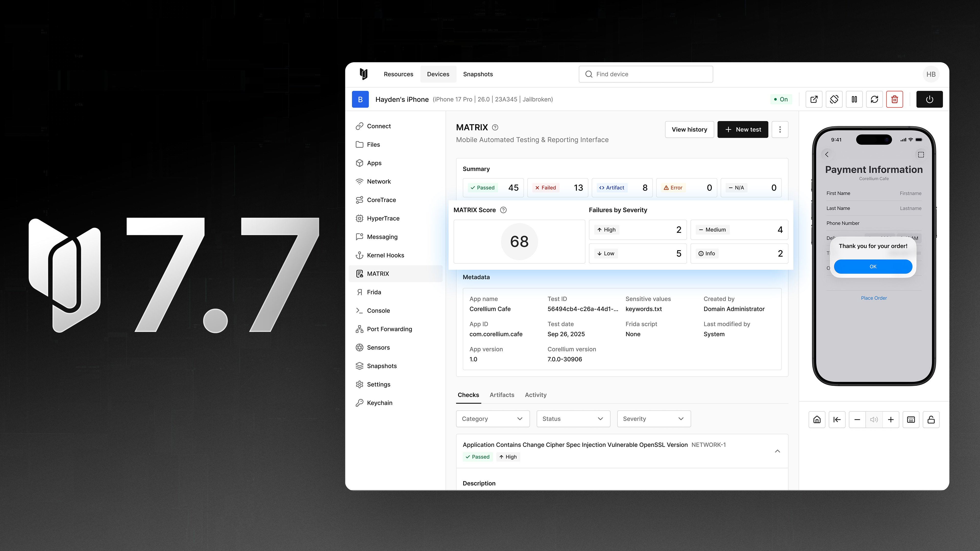This screenshot has width=980, height=551.
Task: Rotate the device screen
Action: tap(834, 99)
